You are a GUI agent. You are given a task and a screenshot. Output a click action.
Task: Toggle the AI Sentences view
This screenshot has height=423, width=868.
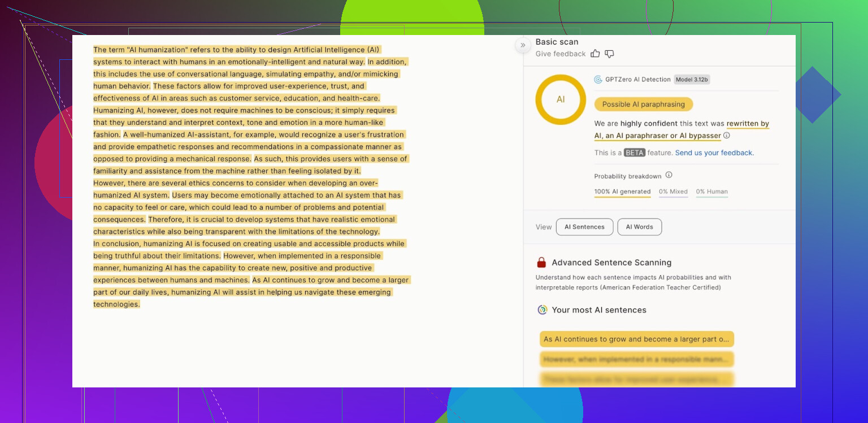coord(584,227)
